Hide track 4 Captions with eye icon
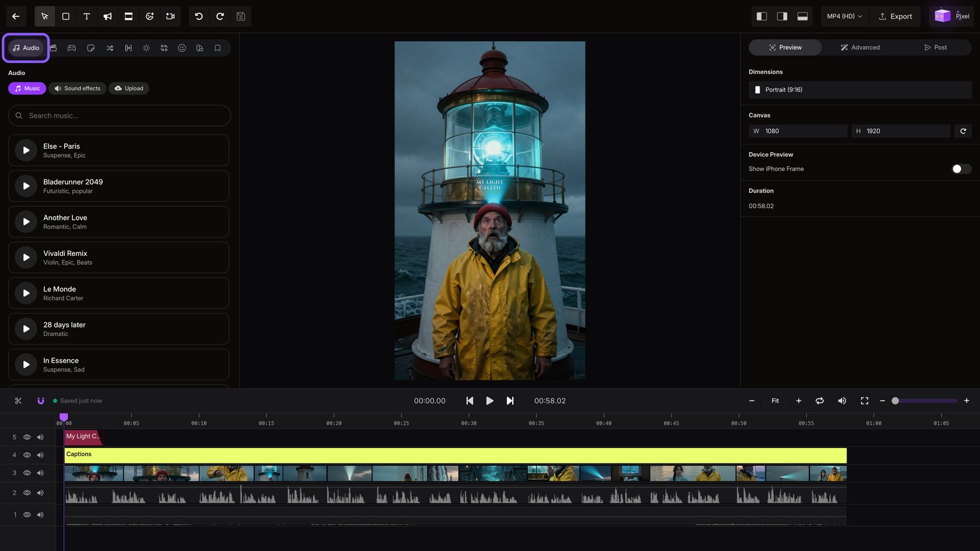This screenshot has height=551, width=980. (27, 455)
